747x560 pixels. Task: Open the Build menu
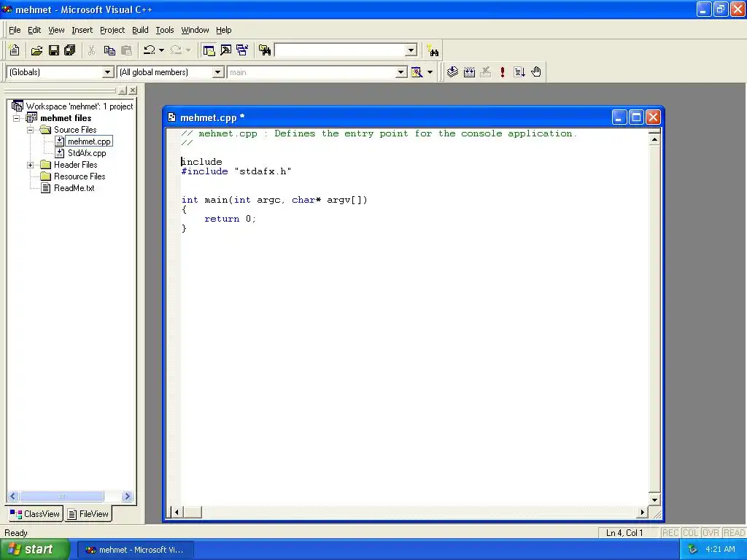[140, 30]
